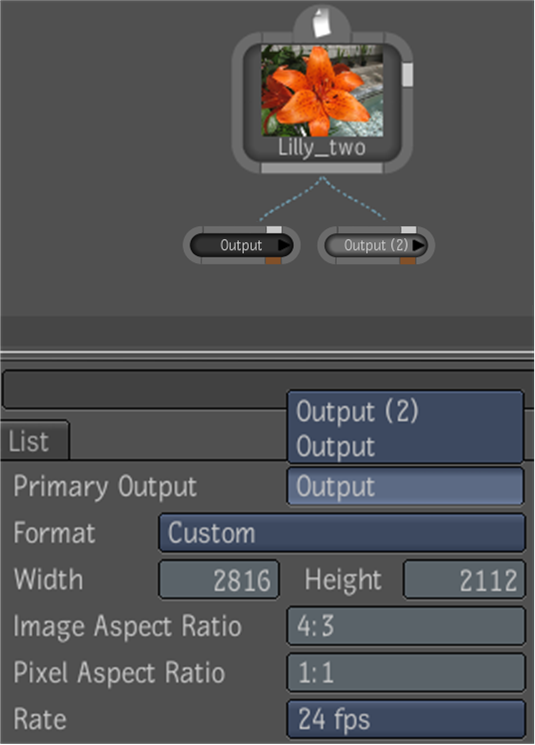Select the Output (2) node in schematic

[376, 245]
